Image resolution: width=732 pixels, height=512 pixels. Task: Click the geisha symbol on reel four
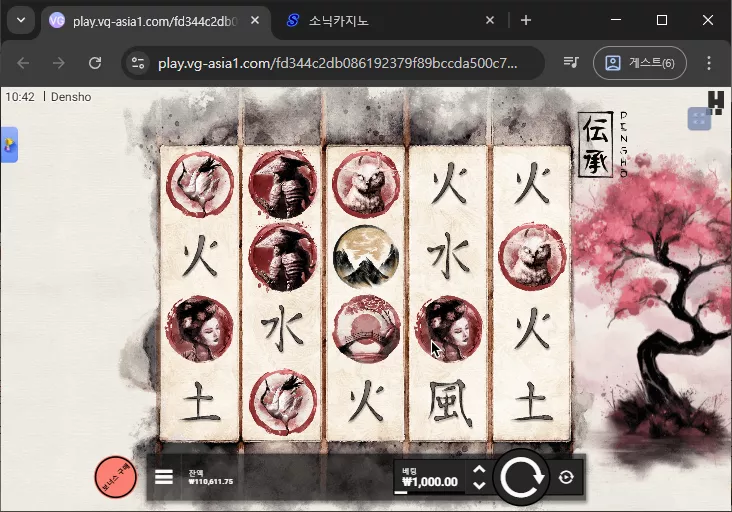coord(449,329)
